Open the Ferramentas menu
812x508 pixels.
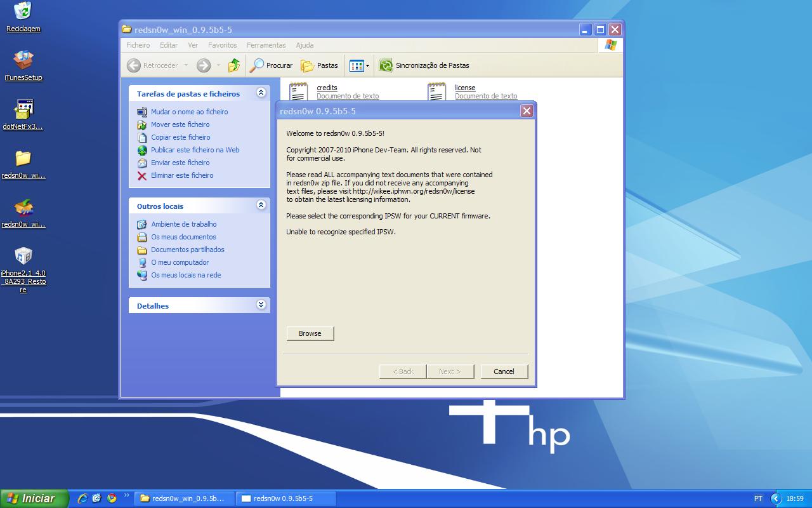click(x=266, y=45)
